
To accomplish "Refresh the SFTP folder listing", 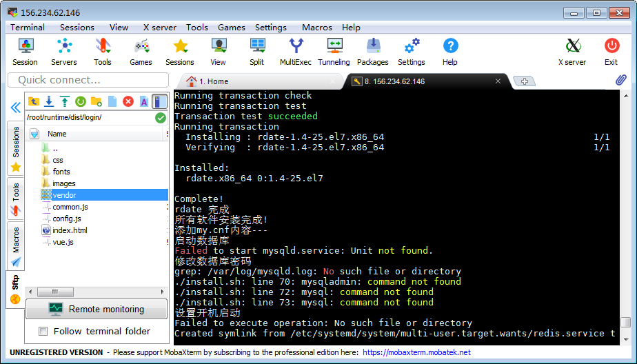I will [x=80, y=101].
